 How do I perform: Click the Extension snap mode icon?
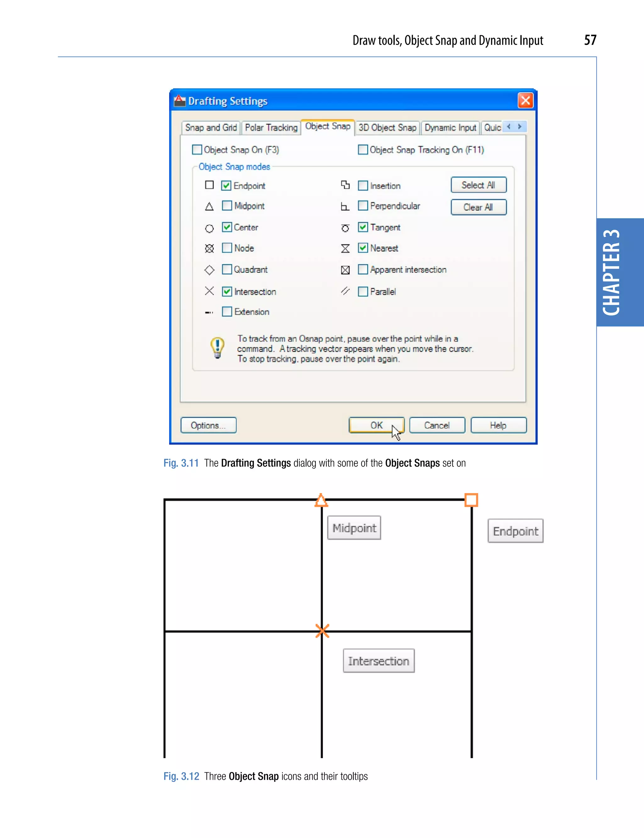[x=209, y=313]
